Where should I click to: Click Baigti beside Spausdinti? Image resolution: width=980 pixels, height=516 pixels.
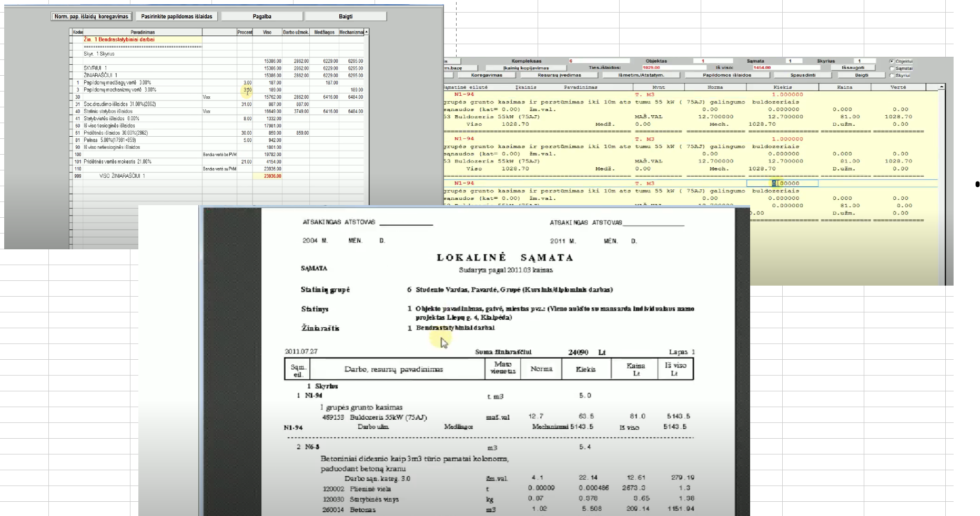coord(862,75)
